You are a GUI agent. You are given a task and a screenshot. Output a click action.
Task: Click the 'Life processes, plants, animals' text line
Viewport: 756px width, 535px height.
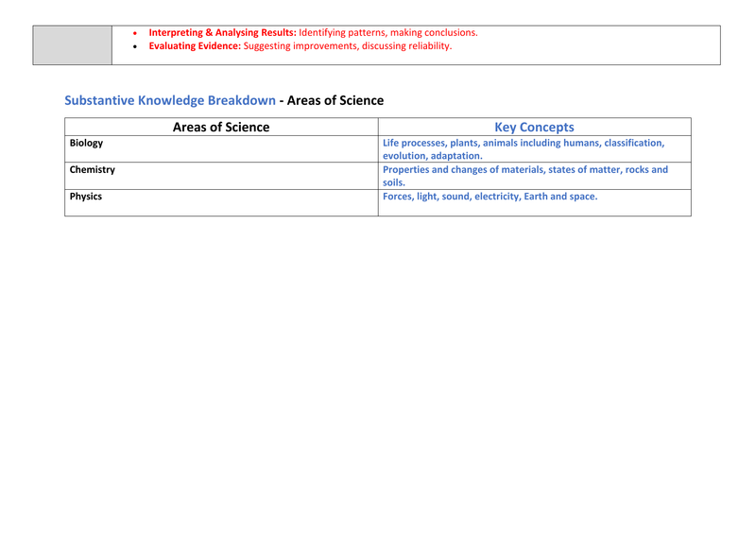pyautogui.click(x=523, y=143)
